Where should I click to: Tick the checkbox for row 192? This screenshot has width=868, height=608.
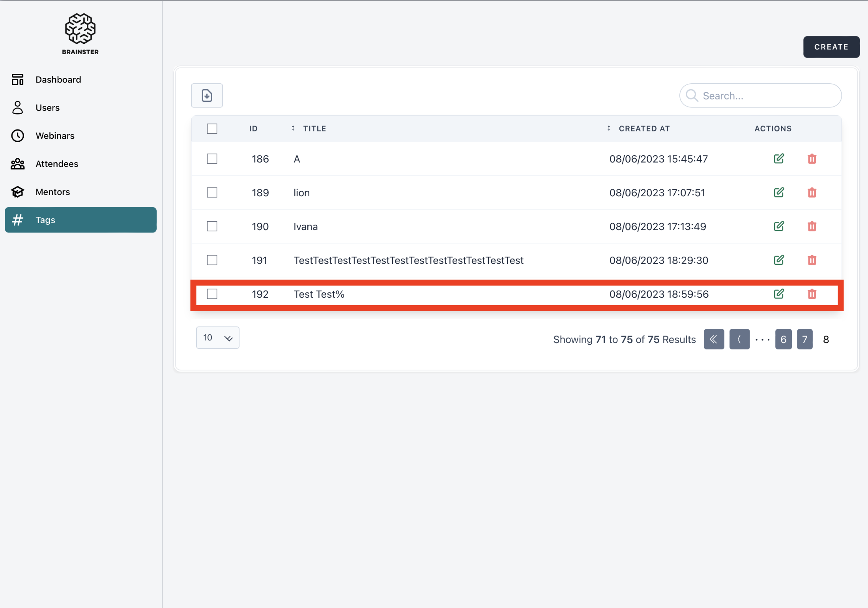point(212,294)
